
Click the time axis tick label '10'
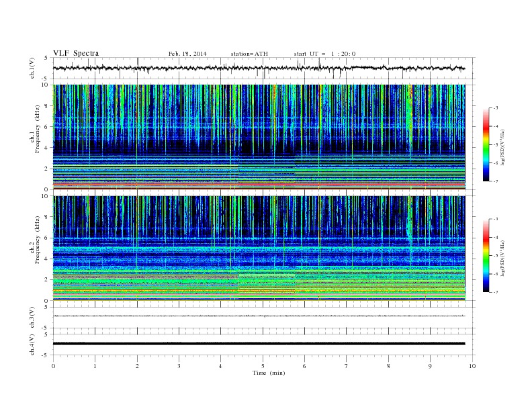click(x=472, y=366)
